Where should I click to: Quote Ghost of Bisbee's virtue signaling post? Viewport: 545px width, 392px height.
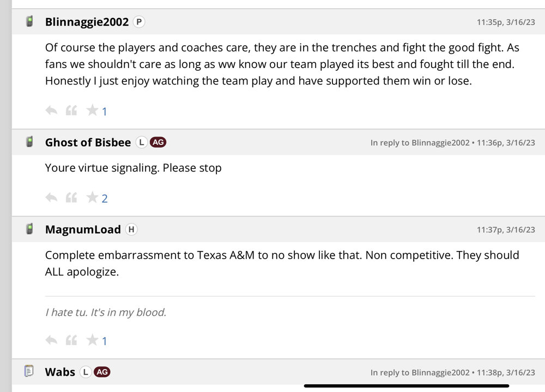(x=71, y=198)
